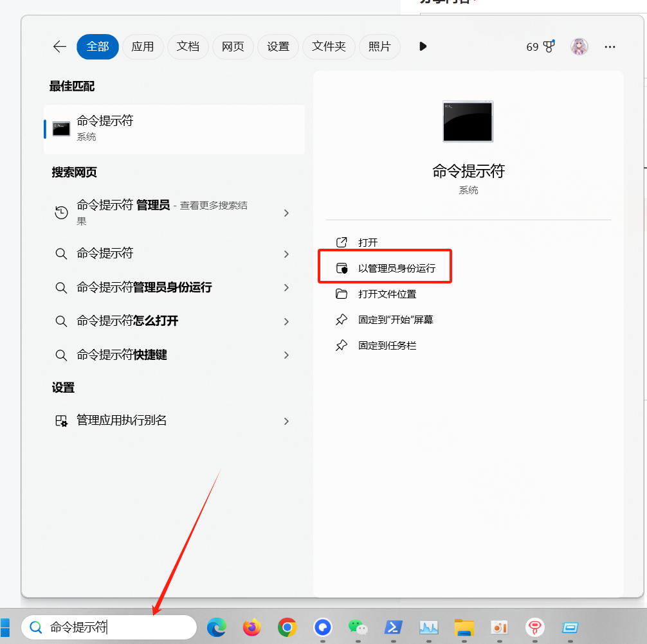
Task: Launch Firefox from the taskbar
Action: point(251,627)
